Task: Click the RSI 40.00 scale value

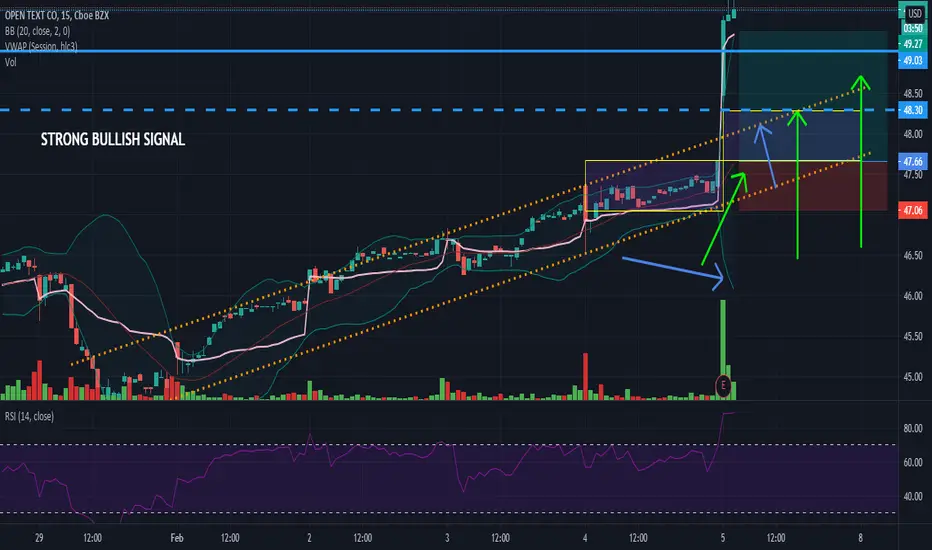Action: 913,496
